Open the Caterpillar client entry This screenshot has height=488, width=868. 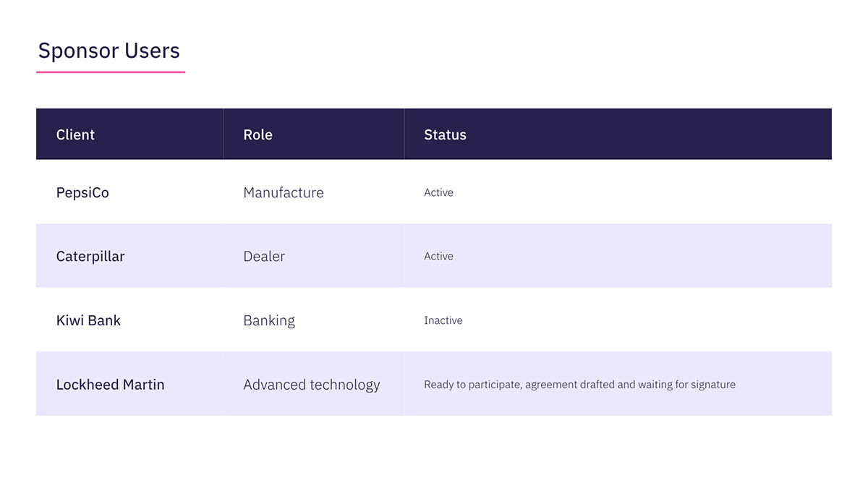click(90, 256)
